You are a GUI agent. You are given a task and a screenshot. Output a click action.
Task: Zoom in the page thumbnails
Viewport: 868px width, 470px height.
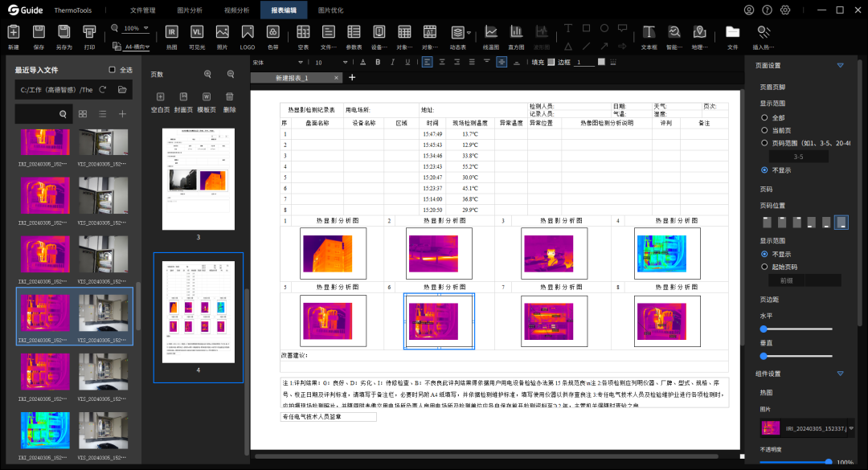point(207,74)
